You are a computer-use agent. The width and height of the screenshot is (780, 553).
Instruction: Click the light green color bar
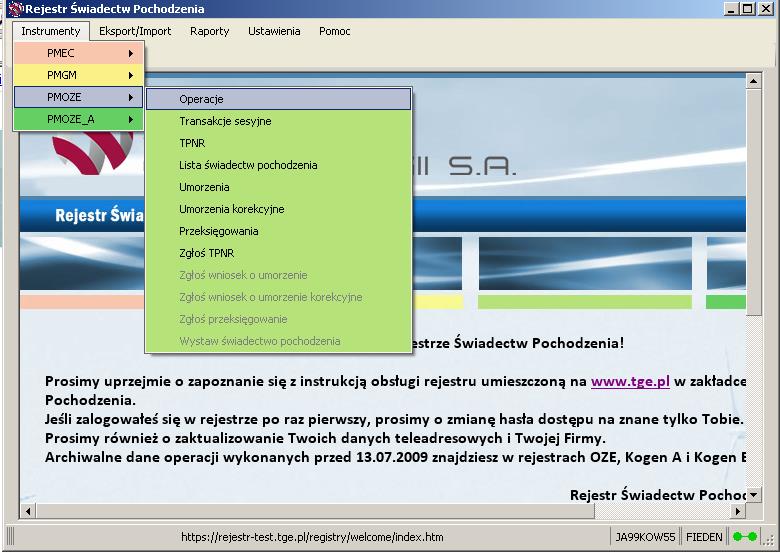click(x=585, y=302)
